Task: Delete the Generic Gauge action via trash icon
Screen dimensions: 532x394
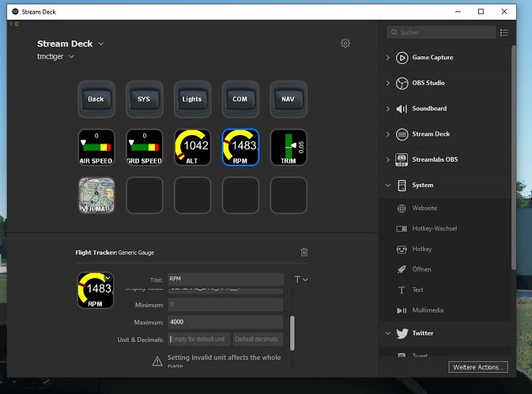Action: click(304, 252)
